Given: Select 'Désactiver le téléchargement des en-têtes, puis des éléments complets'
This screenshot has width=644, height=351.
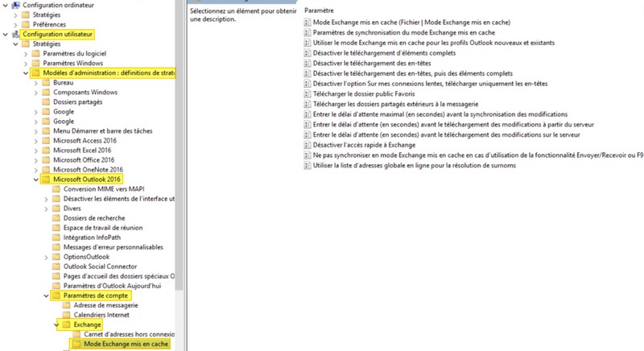Looking at the screenshot, I should [413, 73].
